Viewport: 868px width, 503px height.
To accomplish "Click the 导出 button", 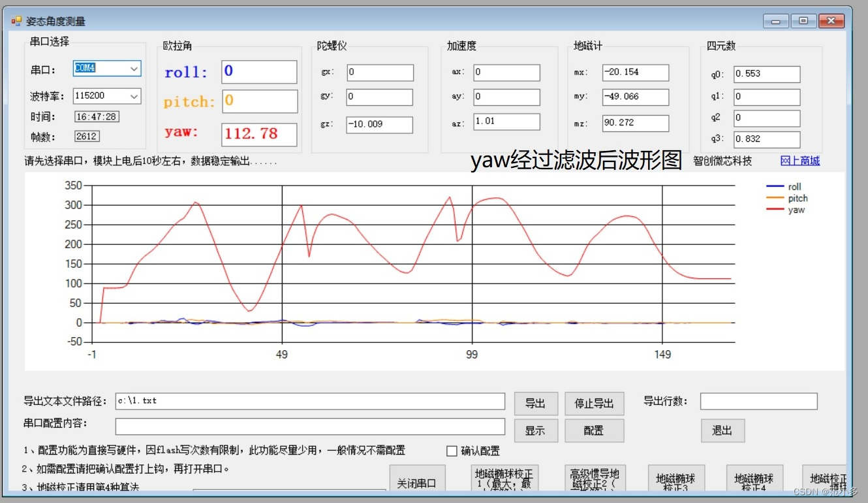I will coord(536,404).
